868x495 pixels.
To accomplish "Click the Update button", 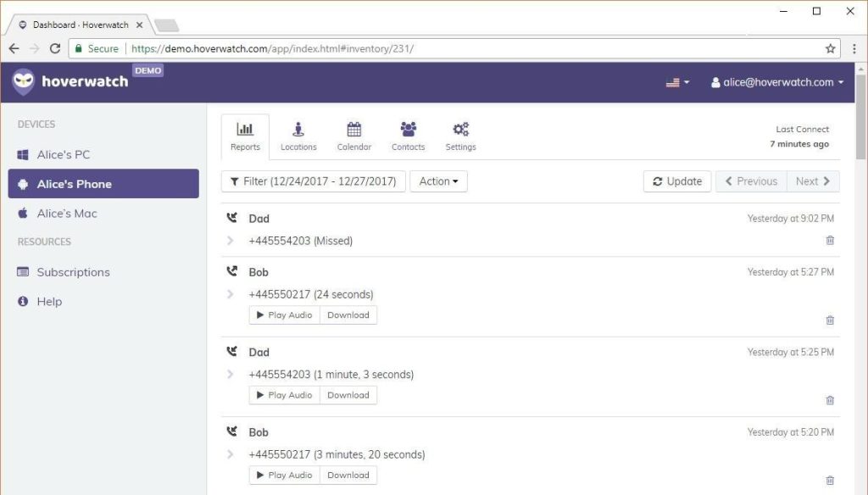I will (x=676, y=181).
